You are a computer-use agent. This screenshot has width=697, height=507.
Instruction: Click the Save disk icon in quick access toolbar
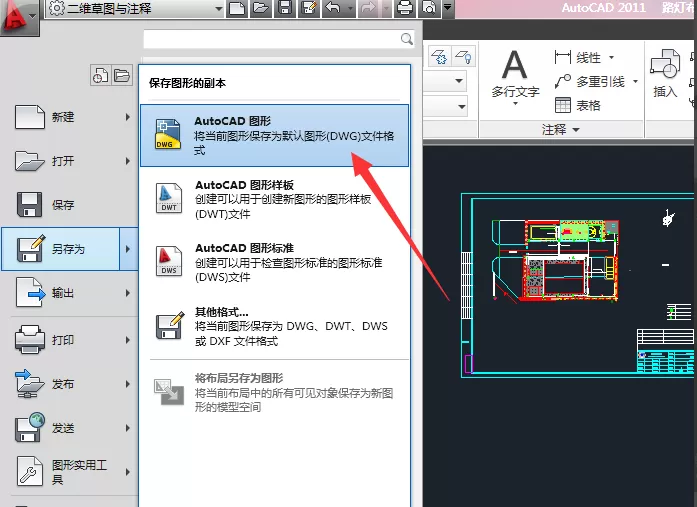pos(284,8)
